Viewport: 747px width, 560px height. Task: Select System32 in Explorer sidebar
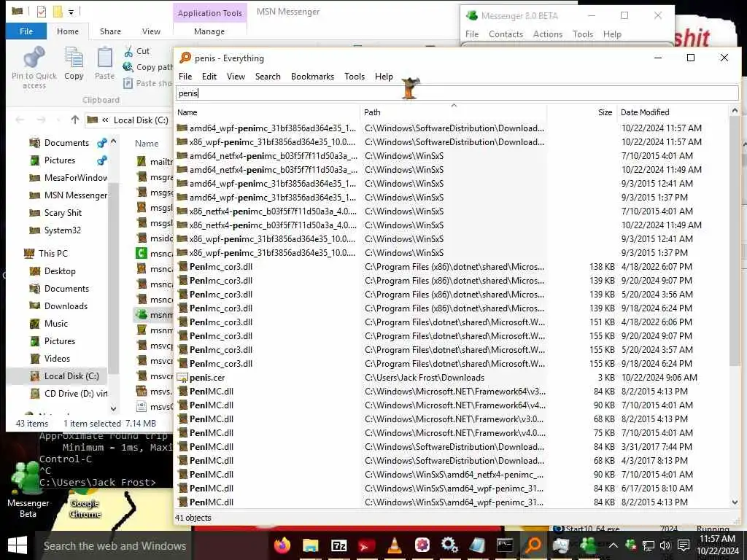click(63, 230)
